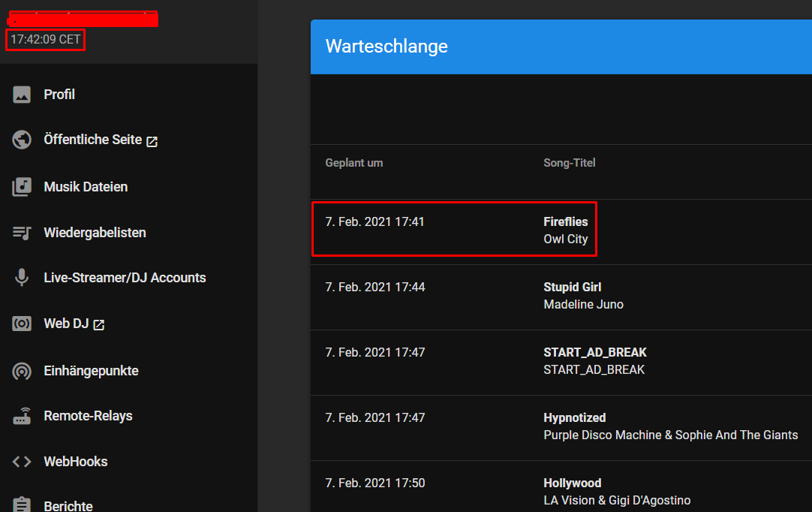This screenshot has width=812, height=512.
Task: Click the globe icon for Öffentliche Seite
Action: (22, 140)
